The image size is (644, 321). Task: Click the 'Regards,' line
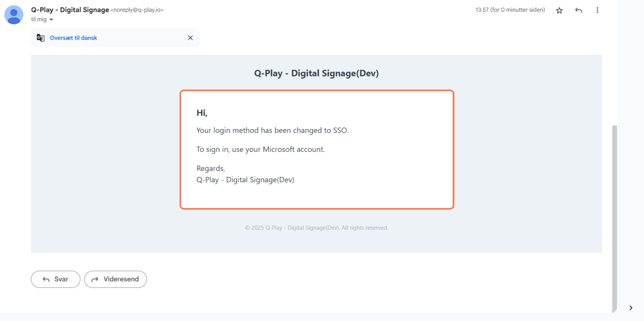point(211,168)
